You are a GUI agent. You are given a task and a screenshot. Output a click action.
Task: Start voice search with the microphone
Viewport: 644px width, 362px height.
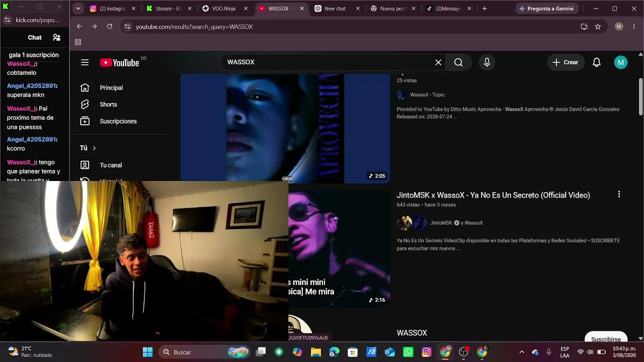tap(487, 62)
